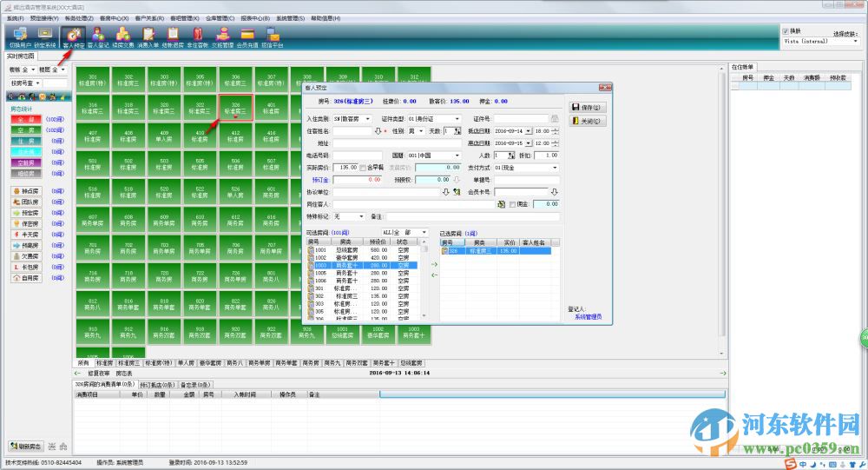
Task: Expand the 支付方式 payment method dropdown
Action: (x=556, y=168)
